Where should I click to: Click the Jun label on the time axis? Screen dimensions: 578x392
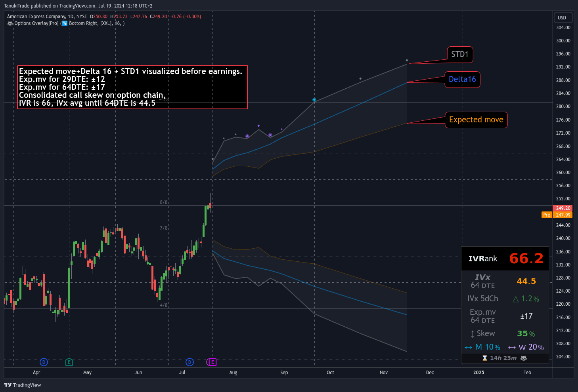(x=138, y=373)
